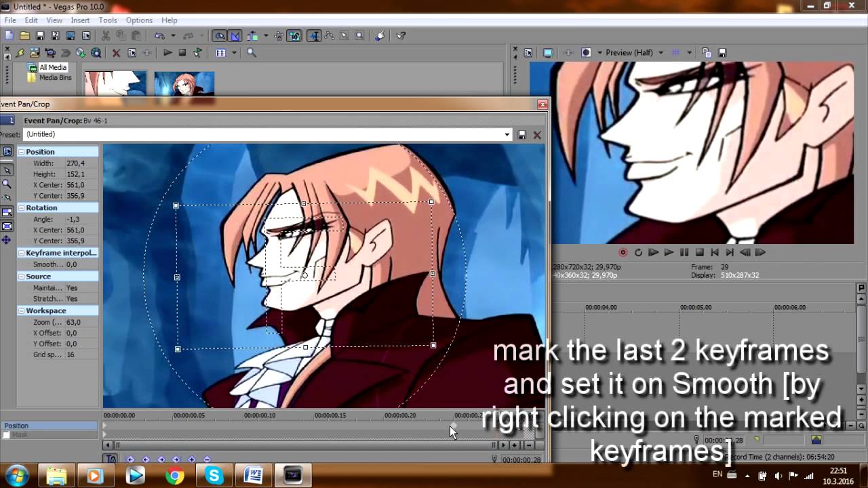Click the Cut scissors toolbar icon

coord(106,35)
